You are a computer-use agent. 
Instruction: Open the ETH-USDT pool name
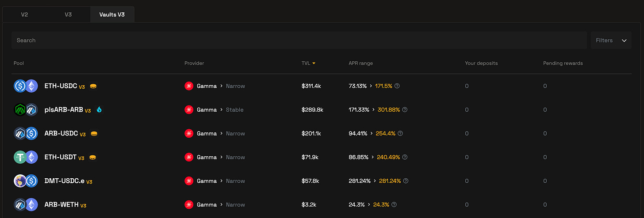(61, 157)
